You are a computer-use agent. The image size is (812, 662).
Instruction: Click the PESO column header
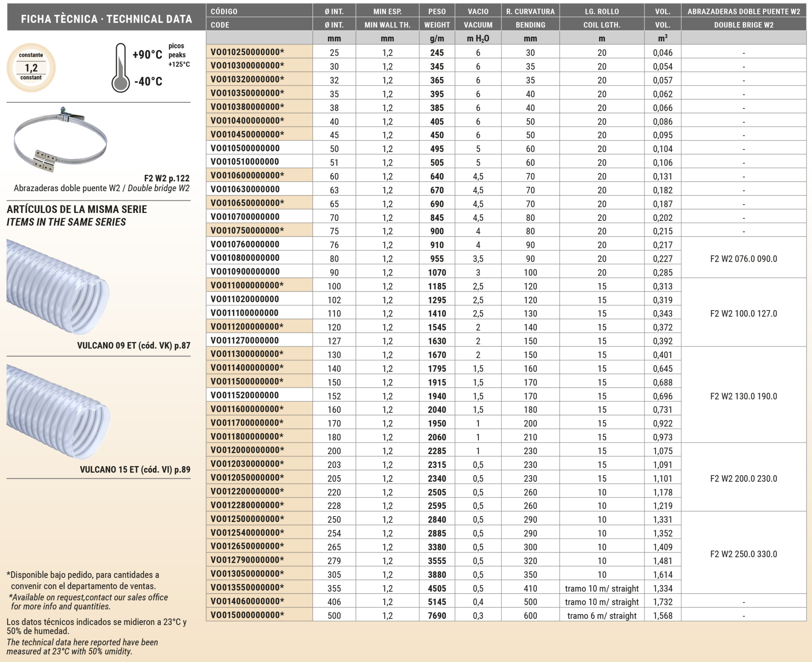click(437, 11)
